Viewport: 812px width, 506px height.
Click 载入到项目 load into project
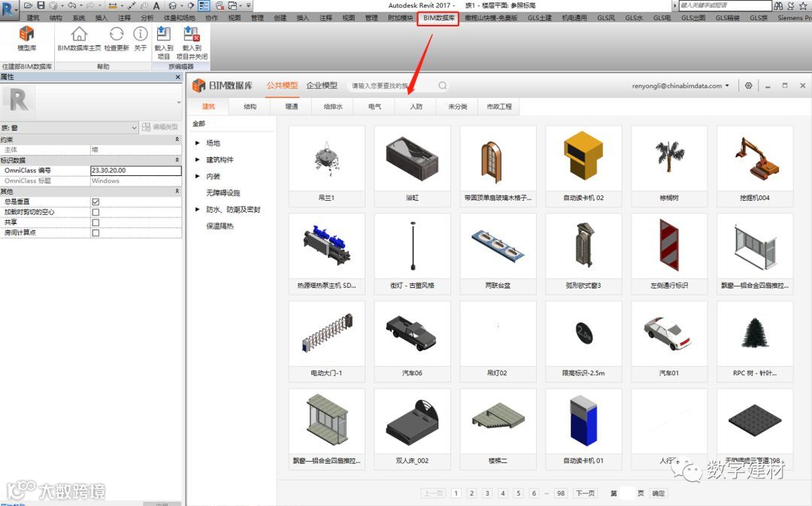[x=164, y=42]
